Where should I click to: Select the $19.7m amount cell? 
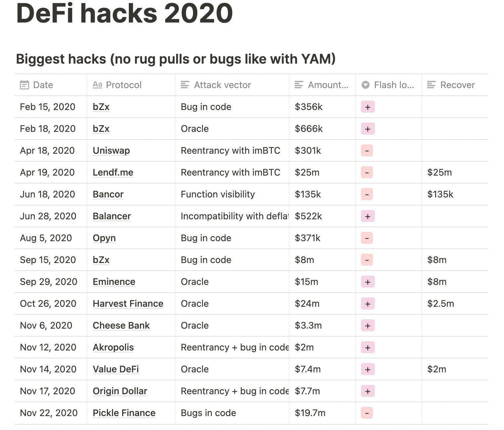coord(310,413)
